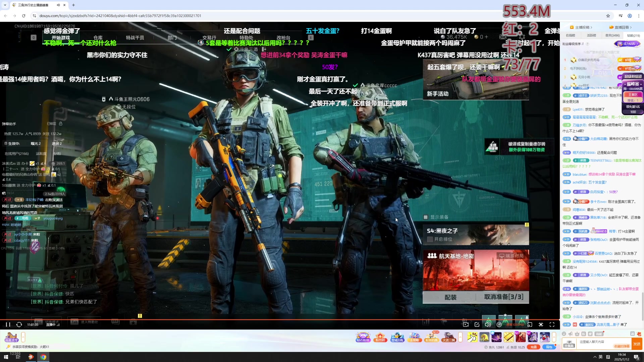This screenshot has width=644, height=362.
Task: Open the 超级粉丝团 巅峰赛 widget
Action: click(x=633, y=94)
